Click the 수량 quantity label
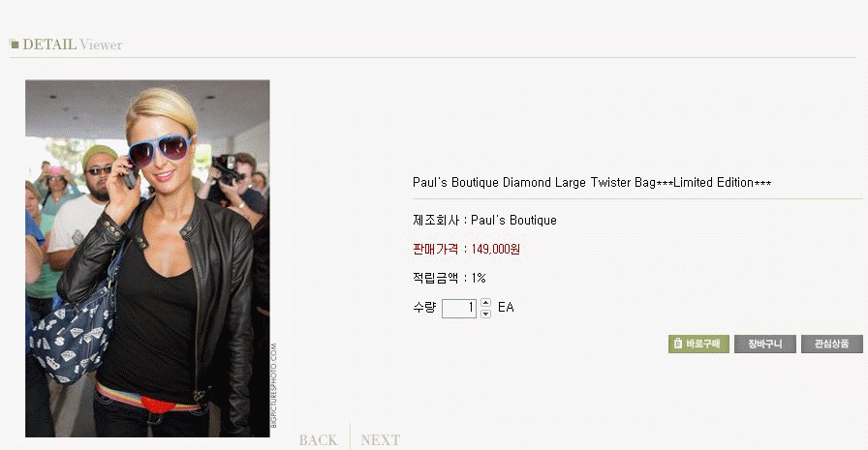868x450 pixels. pos(424,308)
